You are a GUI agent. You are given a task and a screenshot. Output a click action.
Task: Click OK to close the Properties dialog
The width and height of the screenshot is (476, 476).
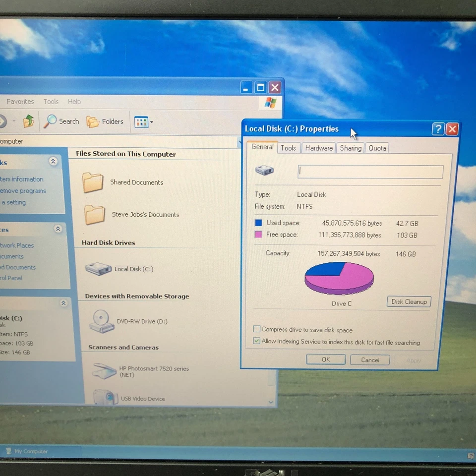tap(326, 359)
